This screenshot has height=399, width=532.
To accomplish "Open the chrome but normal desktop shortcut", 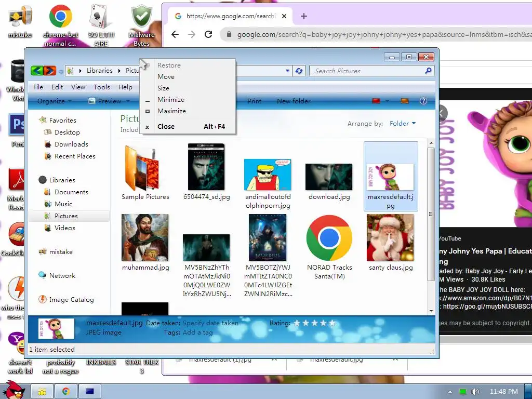I will 60,25.
